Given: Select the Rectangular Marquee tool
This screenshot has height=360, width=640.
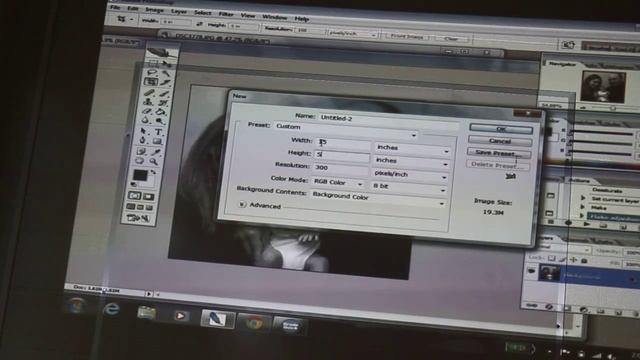Looking at the screenshot, I should point(154,63).
